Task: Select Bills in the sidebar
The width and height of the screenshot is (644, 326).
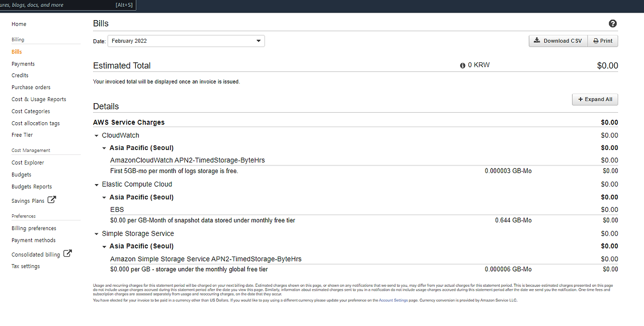Action: coord(17,52)
